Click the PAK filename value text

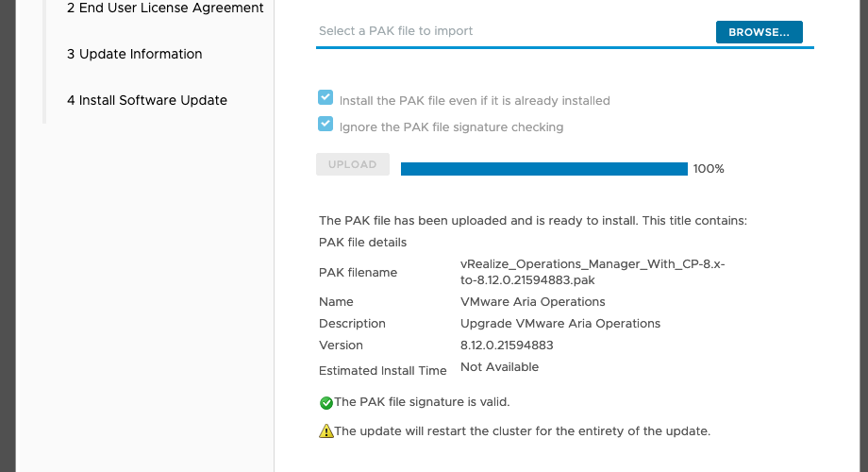click(x=593, y=272)
